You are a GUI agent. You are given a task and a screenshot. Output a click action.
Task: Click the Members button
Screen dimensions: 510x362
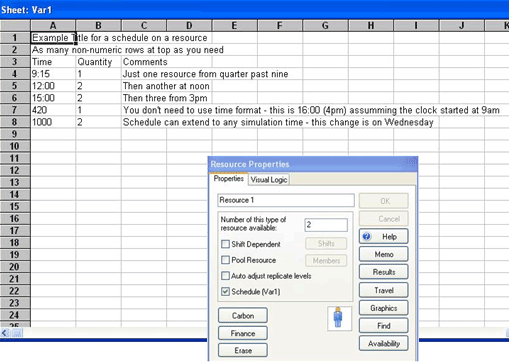(x=326, y=261)
